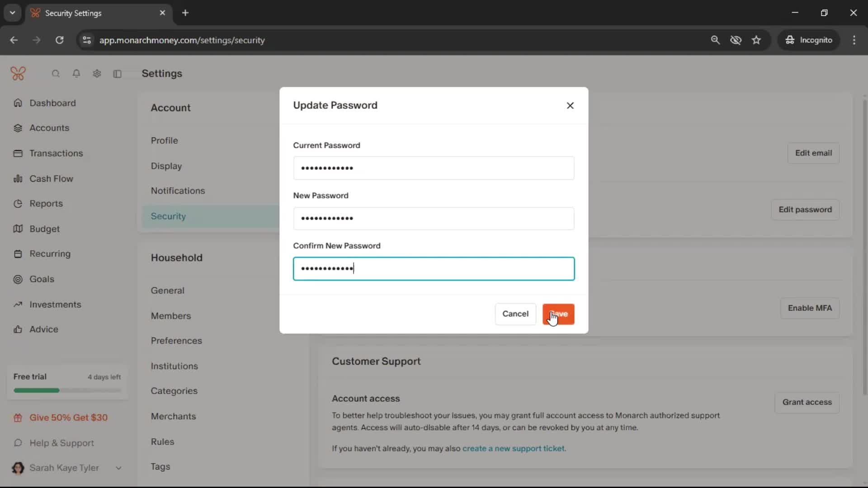The height and width of the screenshot is (488, 868).
Task: Focus the Current Password field
Action: pyautogui.click(x=434, y=168)
